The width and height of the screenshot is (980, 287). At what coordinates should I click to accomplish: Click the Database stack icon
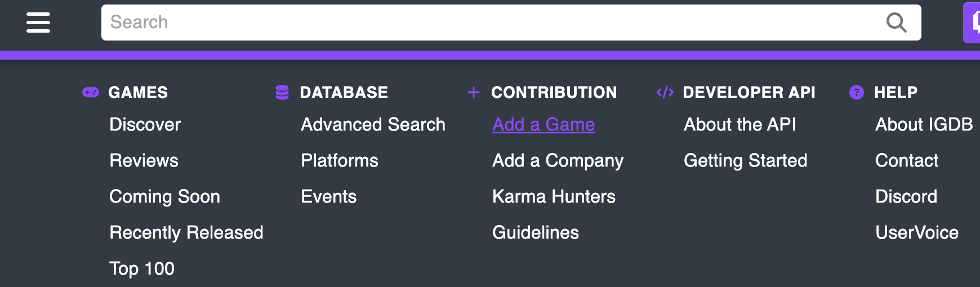click(282, 92)
